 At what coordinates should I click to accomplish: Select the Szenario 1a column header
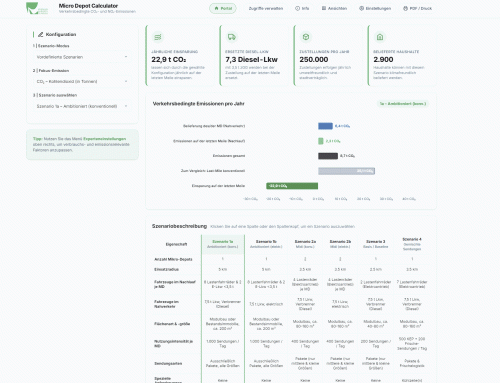point(223,244)
